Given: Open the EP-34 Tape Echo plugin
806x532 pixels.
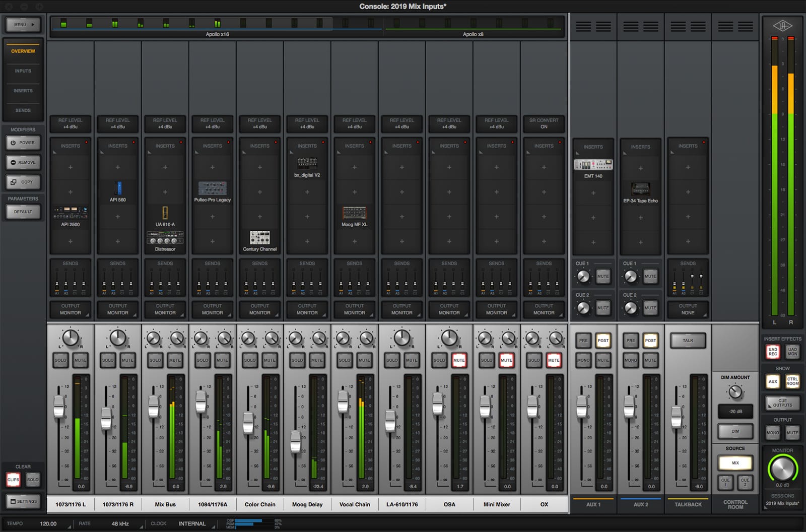Looking at the screenshot, I should (x=641, y=189).
